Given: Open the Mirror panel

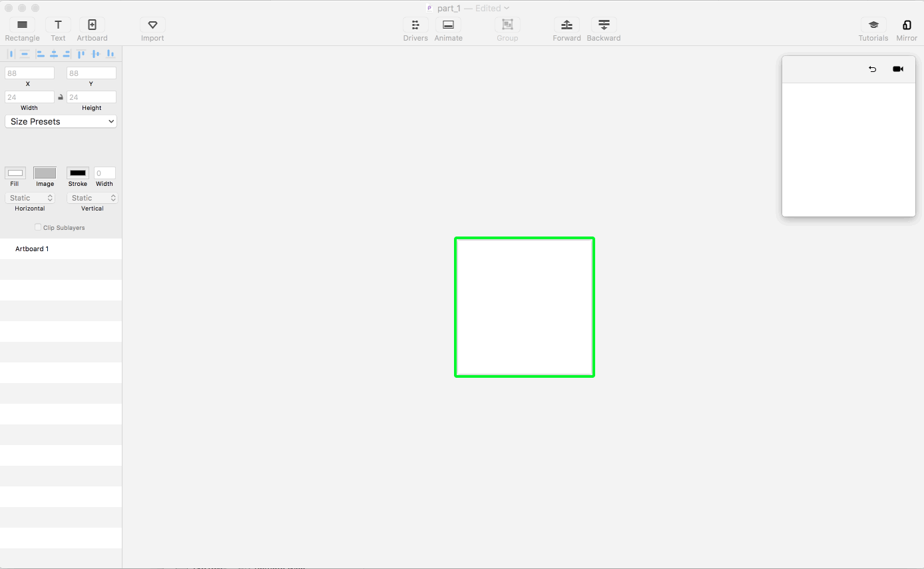Looking at the screenshot, I should coord(906,27).
